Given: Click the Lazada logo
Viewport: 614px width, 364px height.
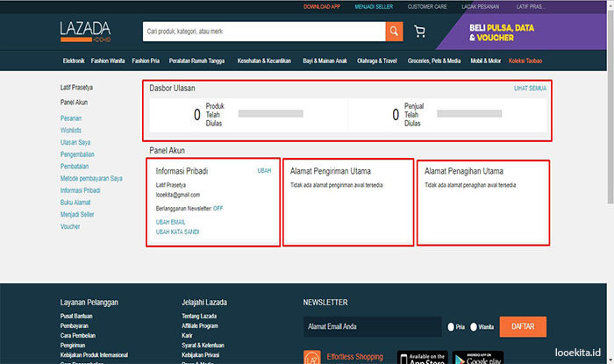Looking at the screenshot, I should (85, 32).
